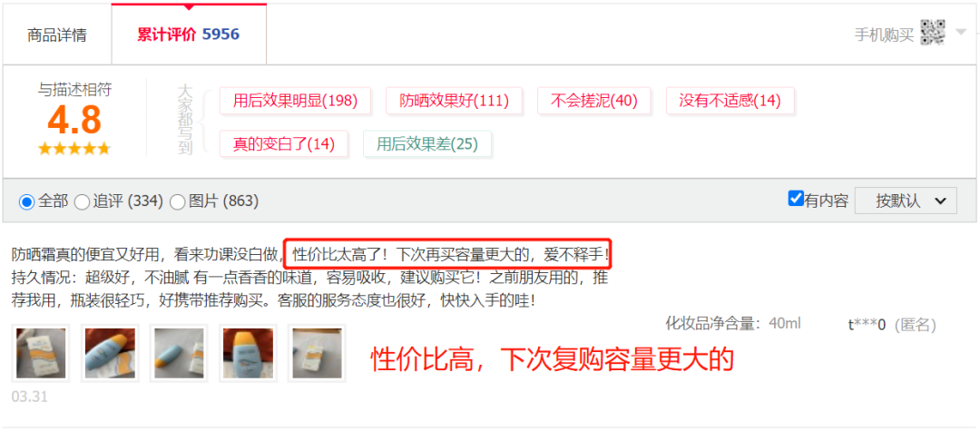
Task: View the fourth review photo with yellow cap
Action: pyautogui.click(x=248, y=353)
